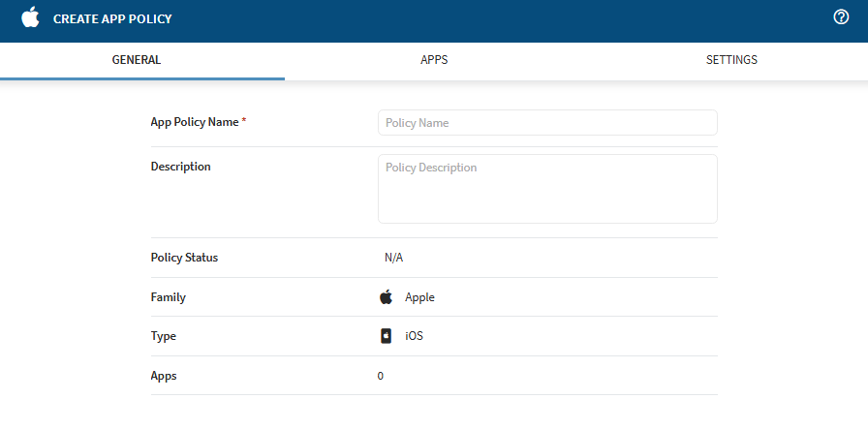Viewport: 868px width, 430px height.
Task: Click the Policy Status label
Action: tap(184, 258)
